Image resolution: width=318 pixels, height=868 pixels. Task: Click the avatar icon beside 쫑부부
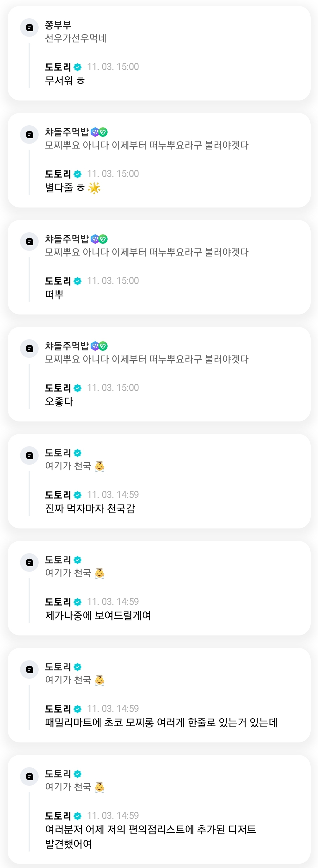pos(29,28)
